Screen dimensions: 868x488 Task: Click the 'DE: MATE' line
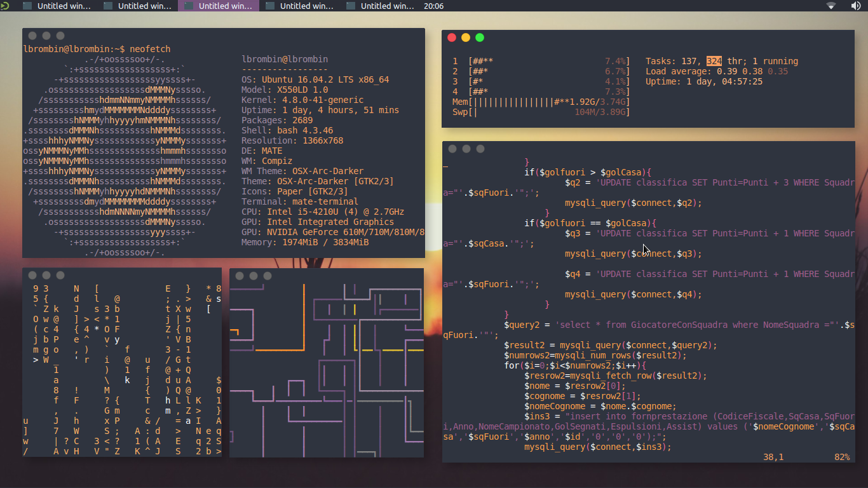click(262, 151)
